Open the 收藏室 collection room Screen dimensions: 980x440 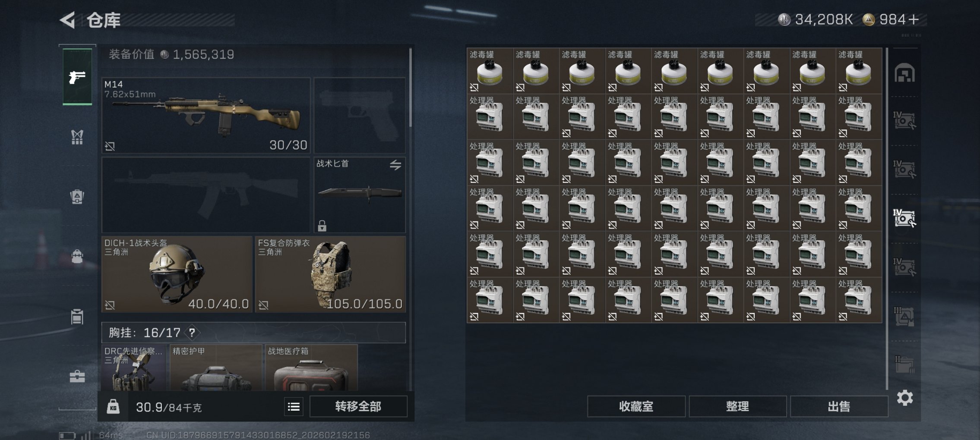tap(636, 406)
